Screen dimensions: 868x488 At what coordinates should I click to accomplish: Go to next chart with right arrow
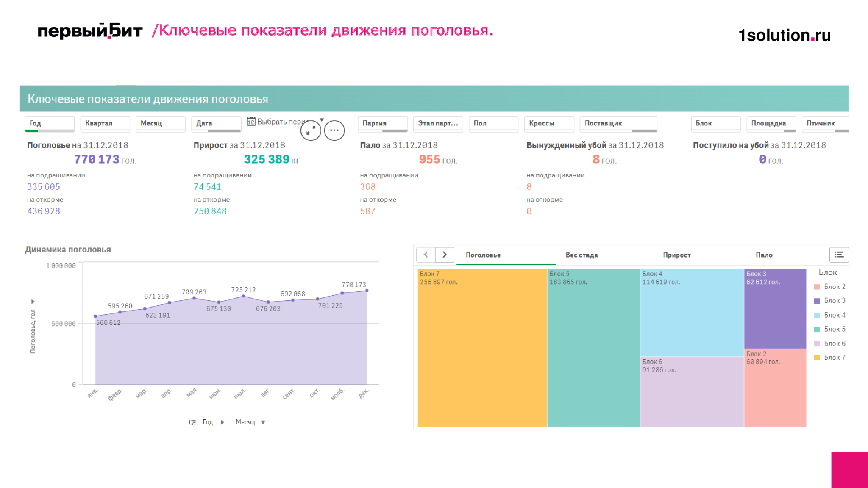click(x=445, y=255)
